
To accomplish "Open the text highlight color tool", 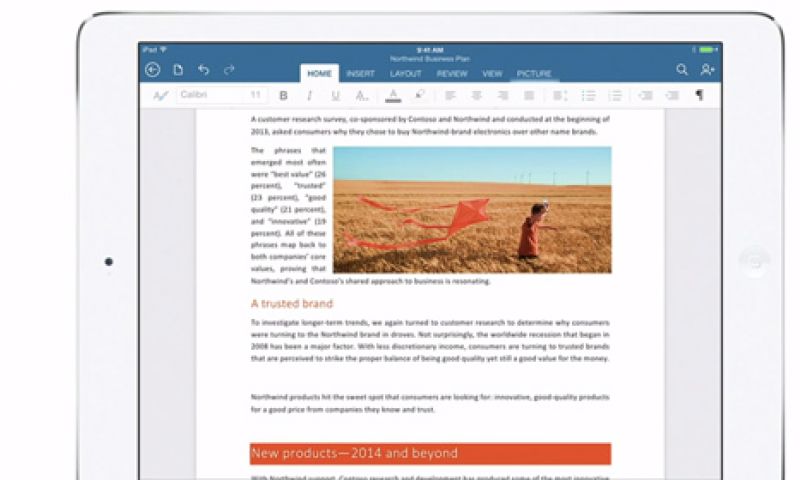I will (x=419, y=95).
